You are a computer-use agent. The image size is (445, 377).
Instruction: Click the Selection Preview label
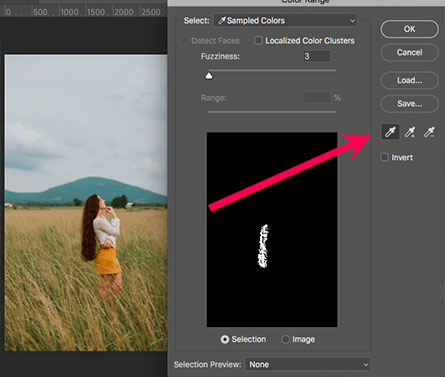click(x=207, y=364)
